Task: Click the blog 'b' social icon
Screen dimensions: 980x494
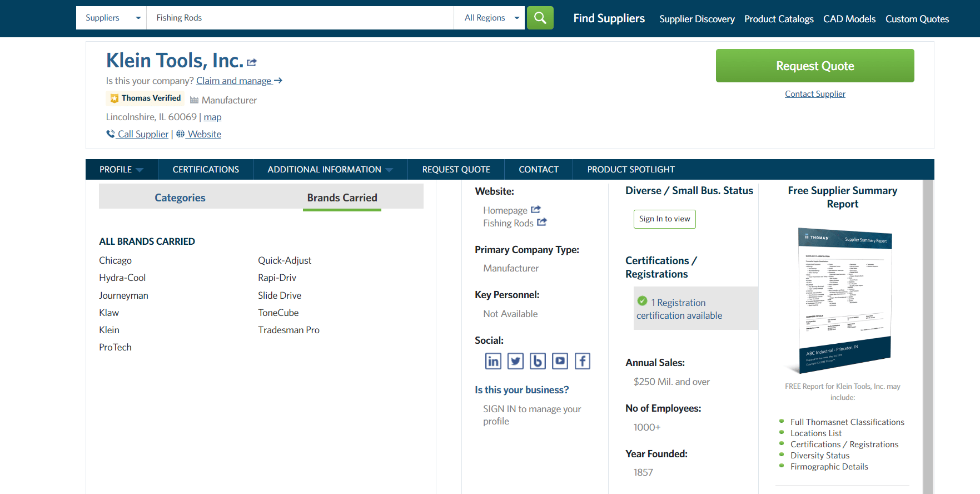Action: pos(538,361)
